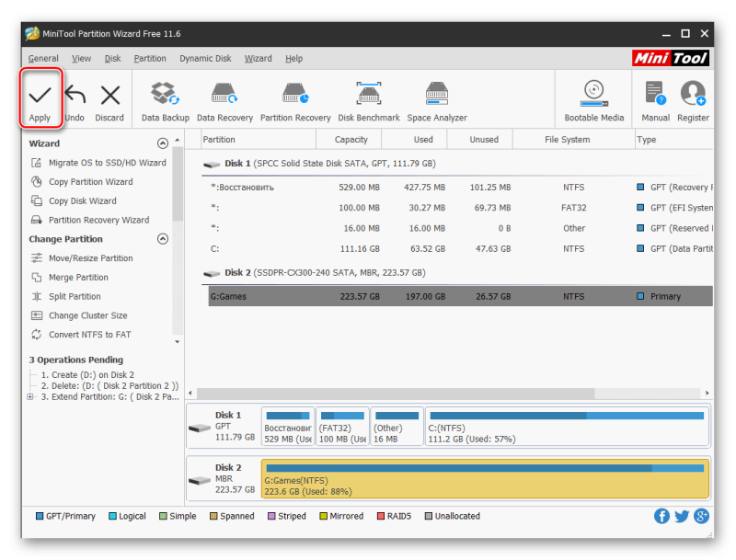The height and width of the screenshot is (560, 736).
Task: Open the Wizard menu
Action: [x=258, y=59]
